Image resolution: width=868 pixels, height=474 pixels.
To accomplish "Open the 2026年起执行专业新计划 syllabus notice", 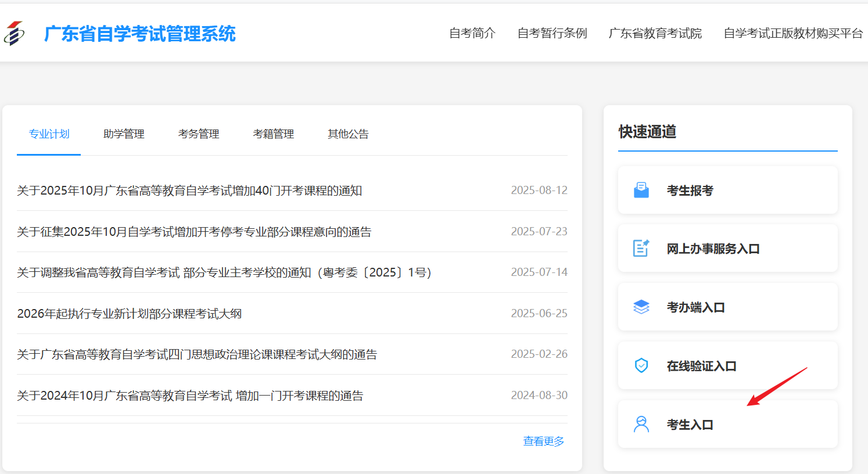I will pos(129,314).
